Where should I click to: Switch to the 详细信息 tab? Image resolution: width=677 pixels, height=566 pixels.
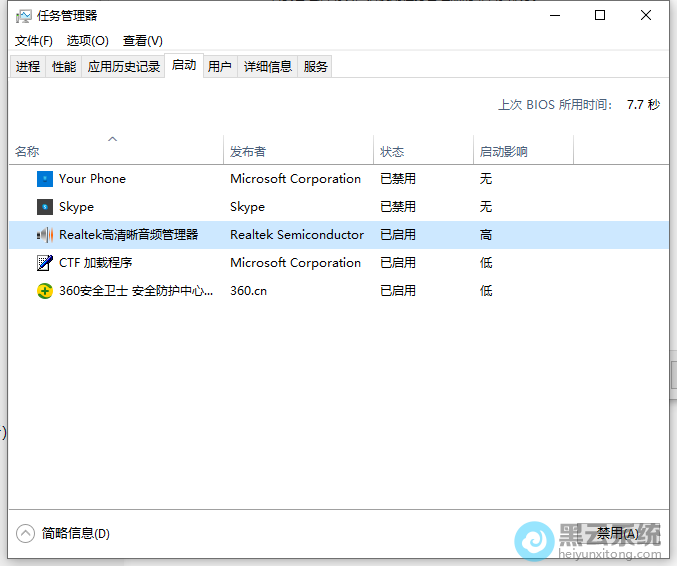[268, 67]
